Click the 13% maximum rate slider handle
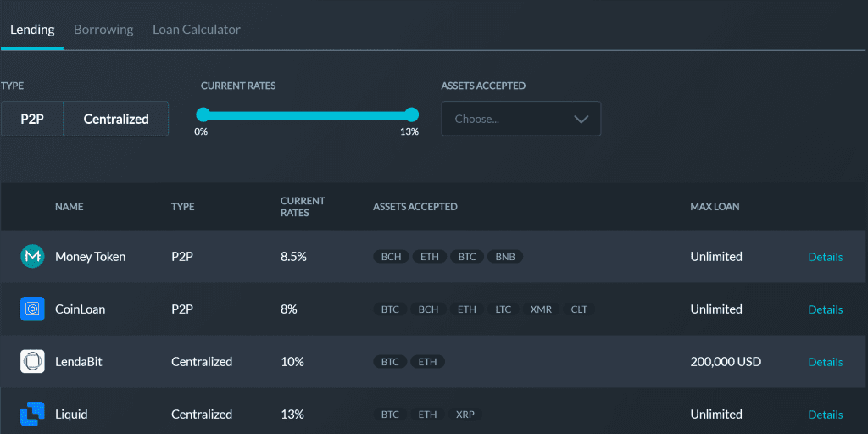The image size is (868, 434). pyautogui.click(x=412, y=114)
